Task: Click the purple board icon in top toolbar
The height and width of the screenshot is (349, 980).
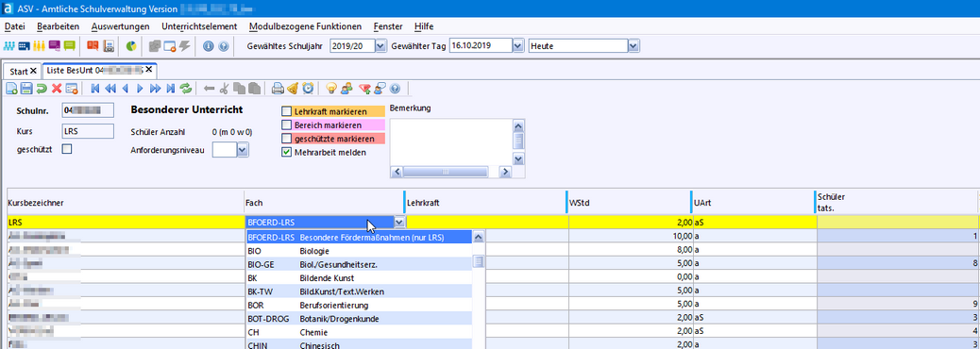Action: click(55, 46)
